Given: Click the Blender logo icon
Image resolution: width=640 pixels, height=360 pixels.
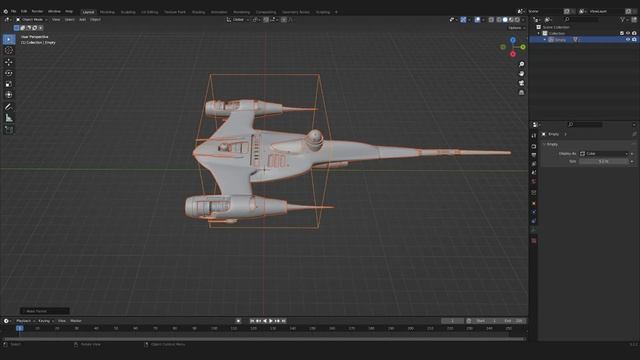Looking at the screenshot, I should pyautogui.click(x=5, y=11).
